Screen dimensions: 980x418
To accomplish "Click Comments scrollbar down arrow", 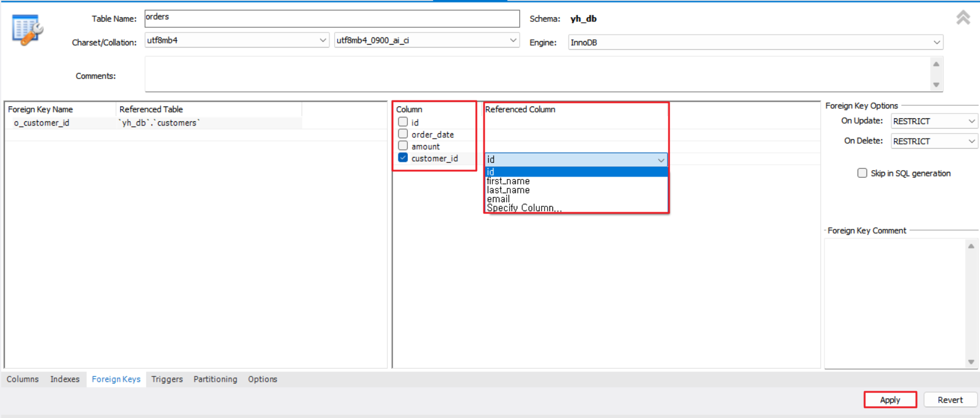I will pyautogui.click(x=936, y=85).
